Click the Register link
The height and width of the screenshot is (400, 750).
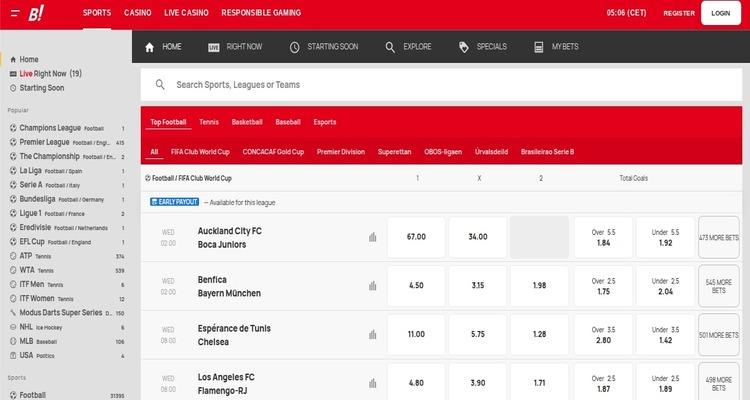(x=679, y=13)
